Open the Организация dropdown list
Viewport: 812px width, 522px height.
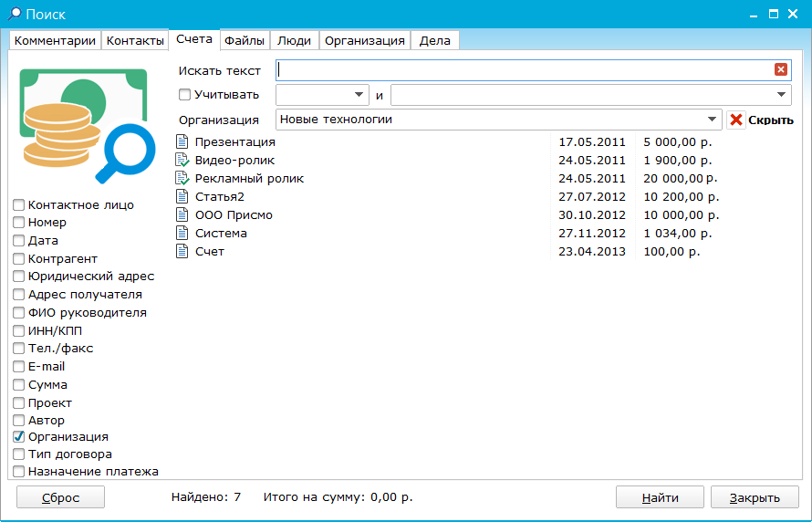tap(712, 120)
